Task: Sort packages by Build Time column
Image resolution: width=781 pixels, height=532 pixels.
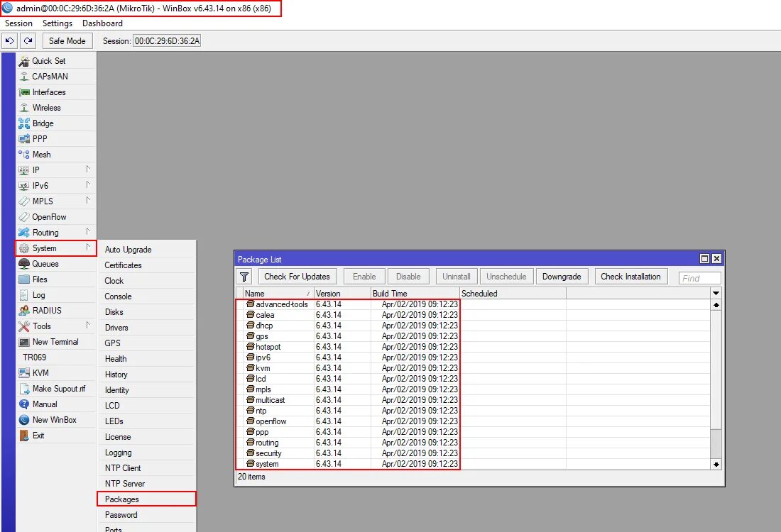Action: pyautogui.click(x=415, y=294)
